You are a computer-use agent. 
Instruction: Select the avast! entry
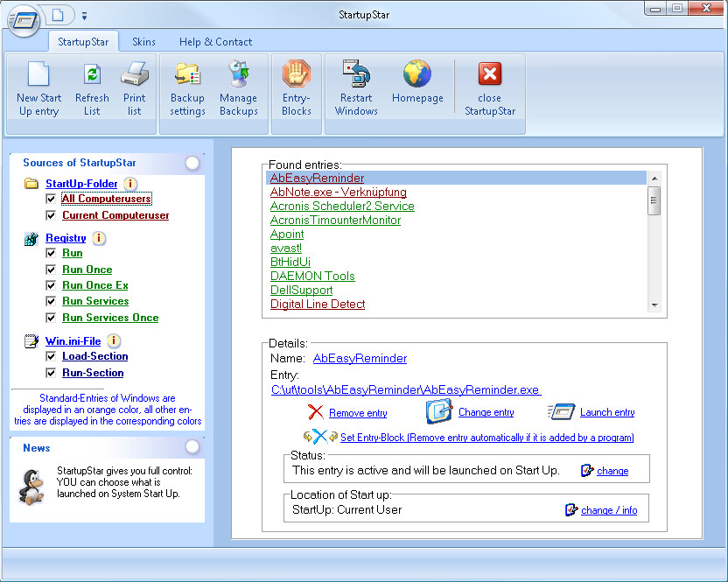(x=286, y=248)
